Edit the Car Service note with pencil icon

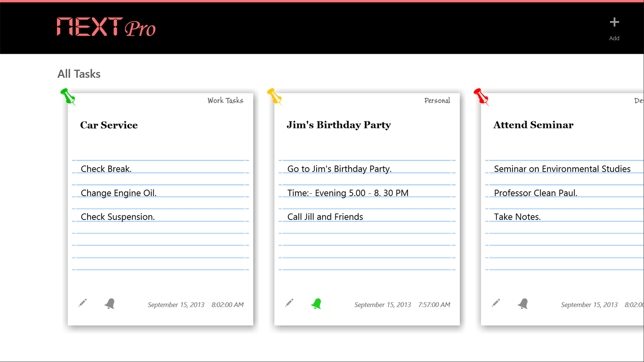pyautogui.click(x=82, y=303)
